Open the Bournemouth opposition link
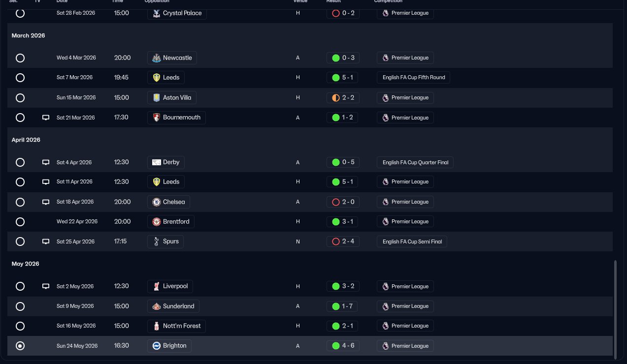 [x=176, y=118]
